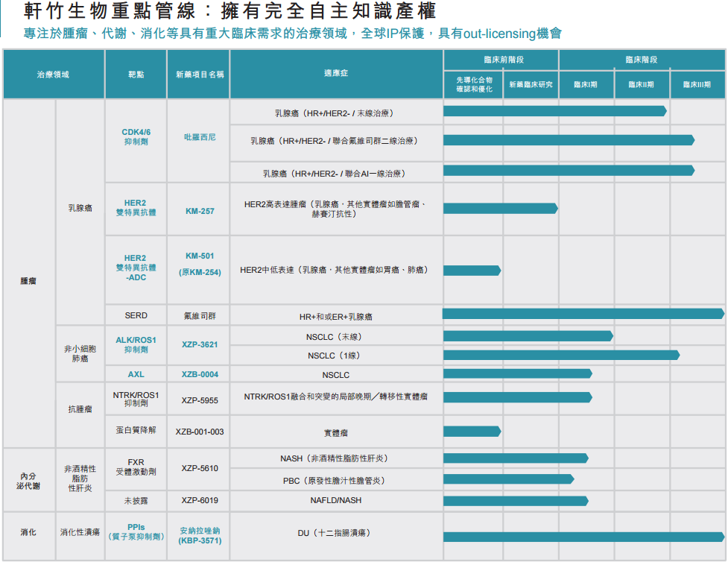Select the ALK/ROS1 抑制劑 target
This screenshot has height=562, width=728.
coord(136,344)
